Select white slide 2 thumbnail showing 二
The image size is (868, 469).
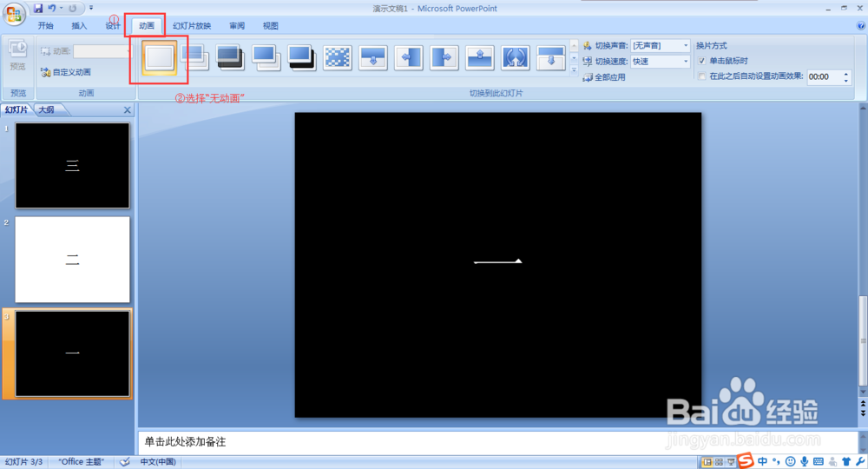(x=73, y=260)
